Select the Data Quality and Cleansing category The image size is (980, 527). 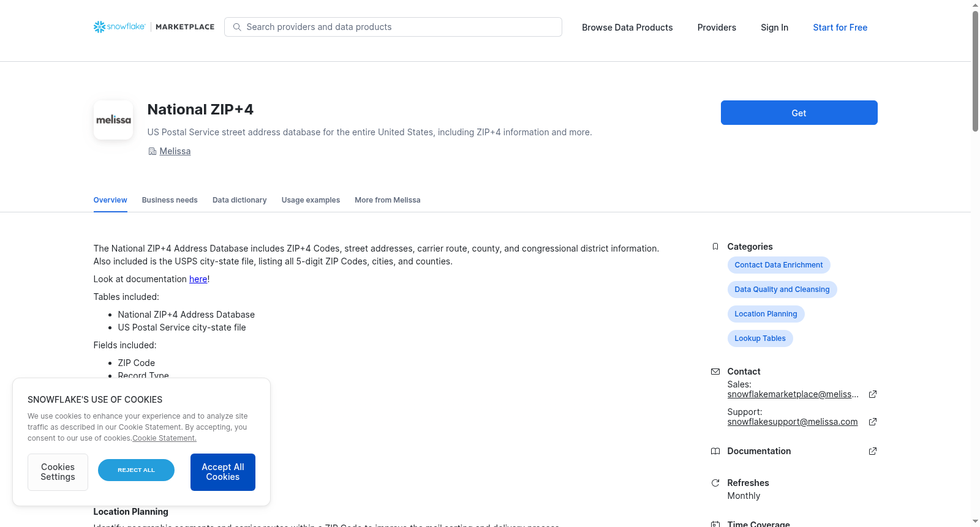point(782,290)
